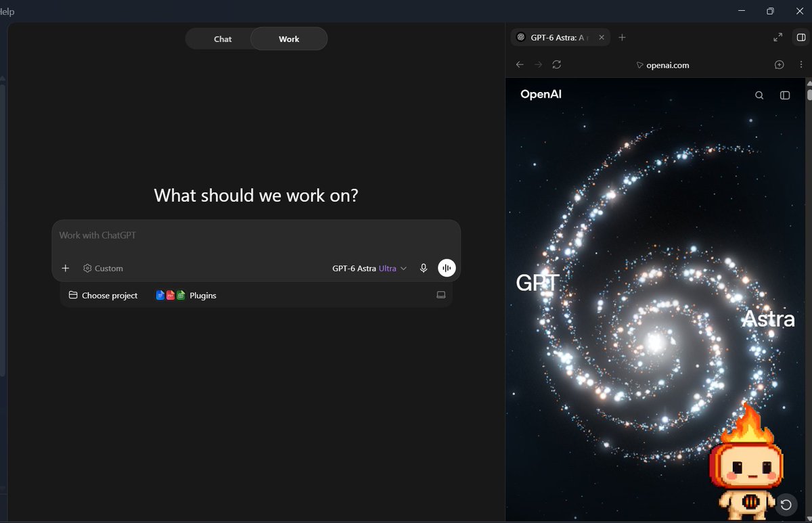812x523 pixels.
Task: Select the GPT-6 Astra browser tab
Action: tap(560, 38)
